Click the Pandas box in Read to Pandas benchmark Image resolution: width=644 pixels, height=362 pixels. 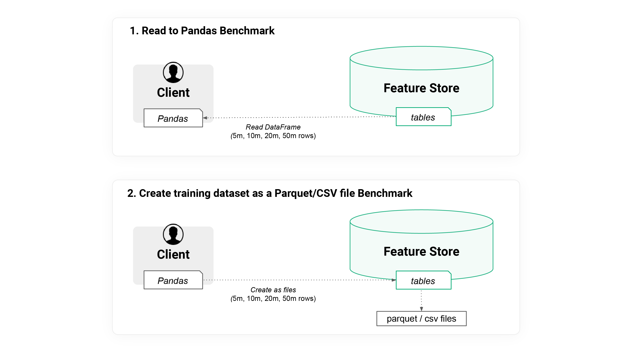[173, 118]
